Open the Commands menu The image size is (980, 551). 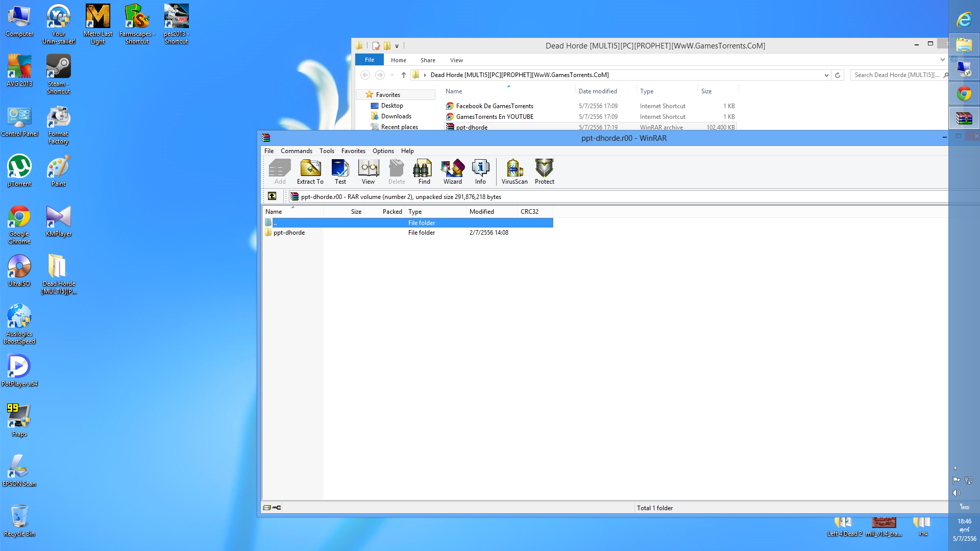tap(296, 151)
